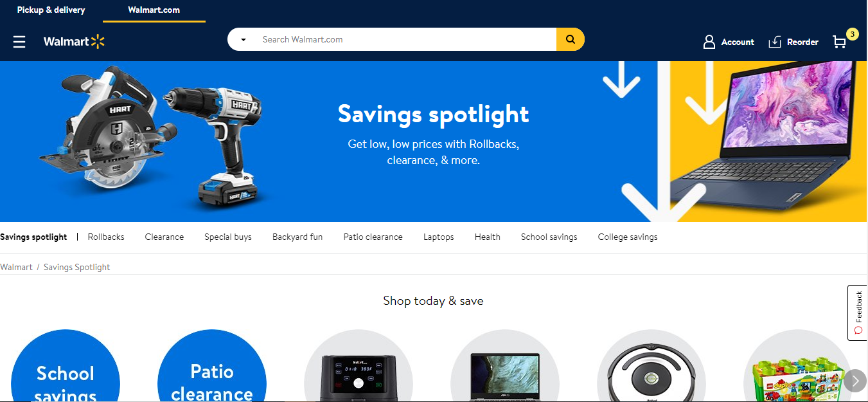Click the yellow search magnifier button

click(x=571, y=39)
